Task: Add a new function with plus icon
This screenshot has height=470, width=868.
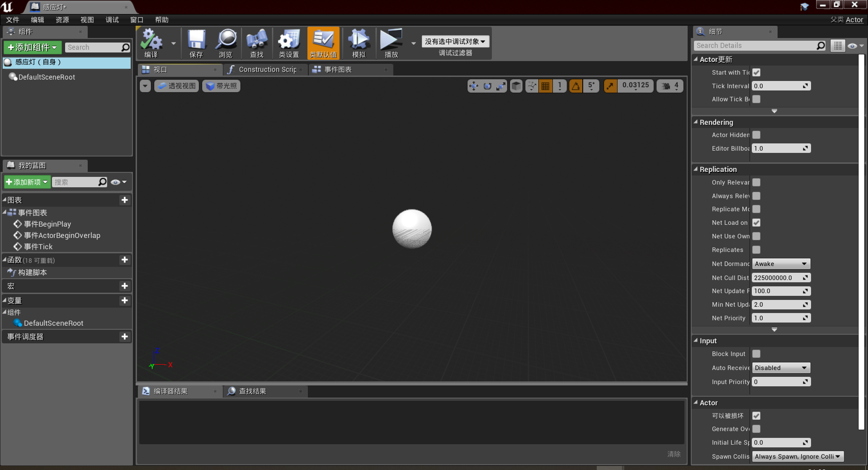Action: pyautogui.click(x=125, y=260)
